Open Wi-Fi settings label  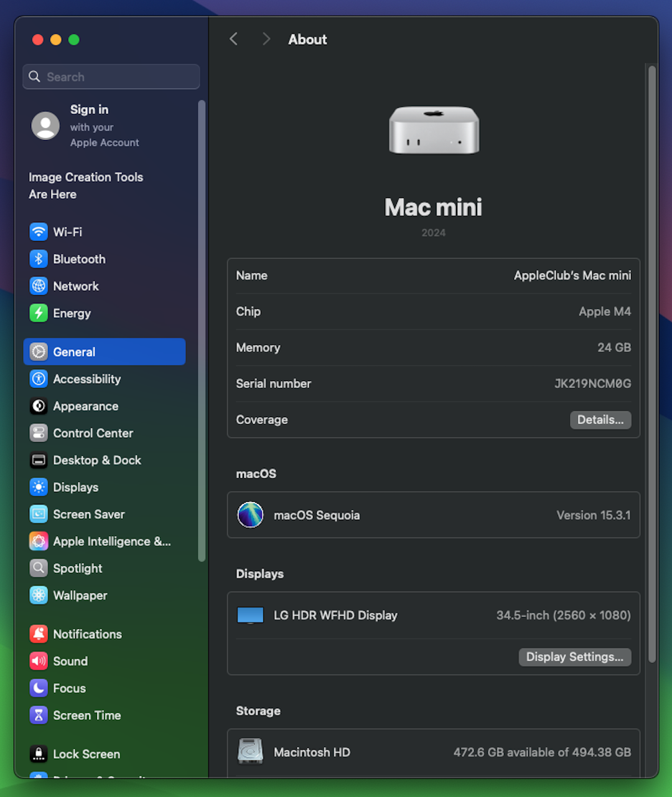pyautogui.click(x=67, y=232)
